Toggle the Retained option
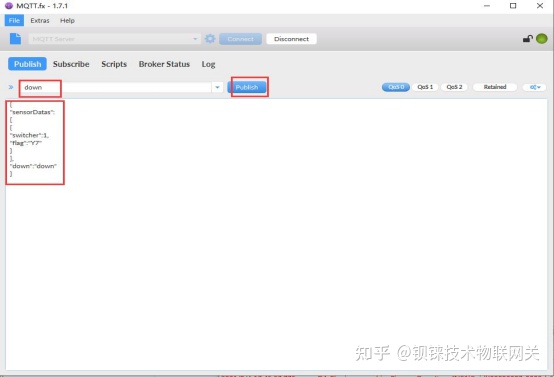Viewport: 554px width, 377px height. [x=495, y=87]
